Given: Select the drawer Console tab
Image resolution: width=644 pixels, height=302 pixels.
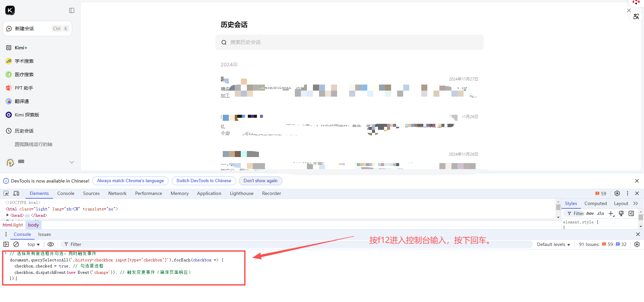Looking at the screenshot, I should click(x=22, y=235).
